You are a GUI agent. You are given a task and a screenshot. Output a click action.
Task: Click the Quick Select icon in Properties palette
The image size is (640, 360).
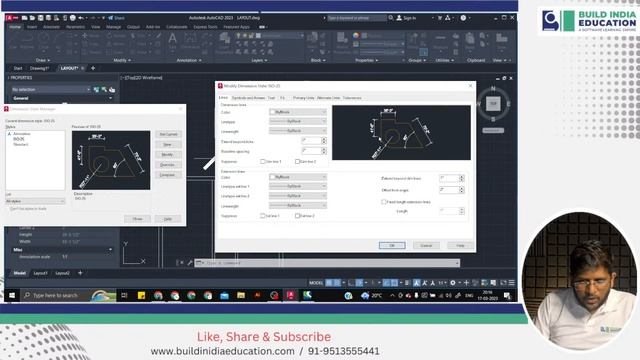tap(112, 89)
